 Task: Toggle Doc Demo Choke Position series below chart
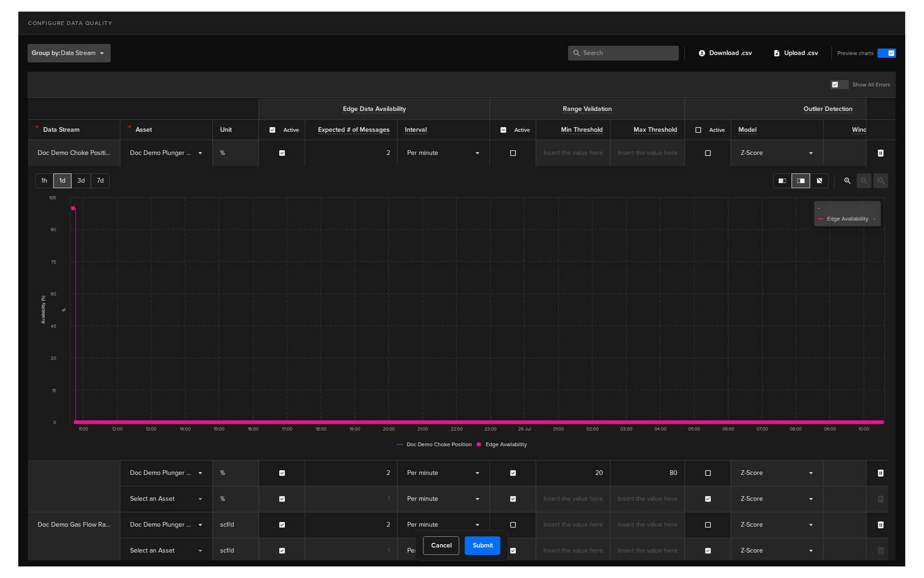click(x=434, y=445)
